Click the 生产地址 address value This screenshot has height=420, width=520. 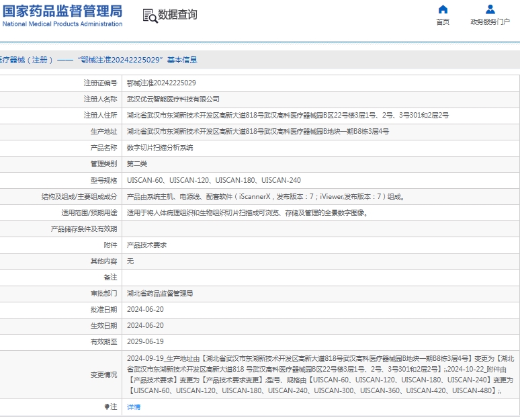(258, 131)
